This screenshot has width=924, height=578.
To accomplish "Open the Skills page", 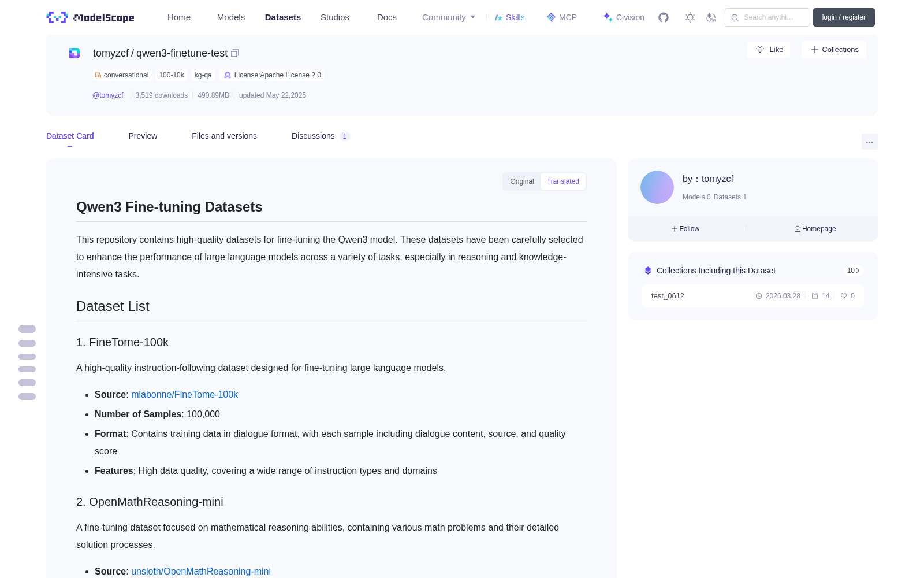I will [510, 17].
